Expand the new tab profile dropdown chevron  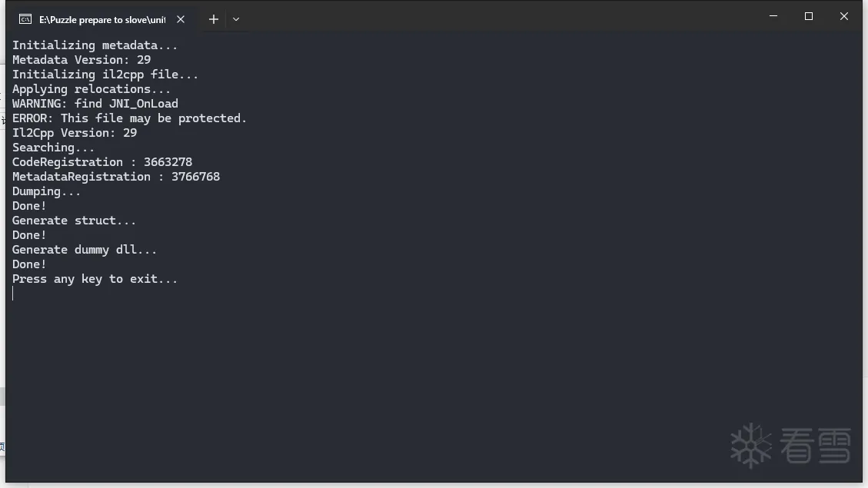(236, 19)
